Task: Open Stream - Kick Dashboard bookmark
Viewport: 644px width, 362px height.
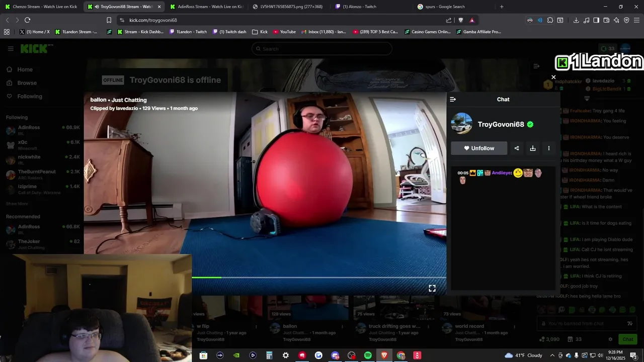Action: click(140, 32)
